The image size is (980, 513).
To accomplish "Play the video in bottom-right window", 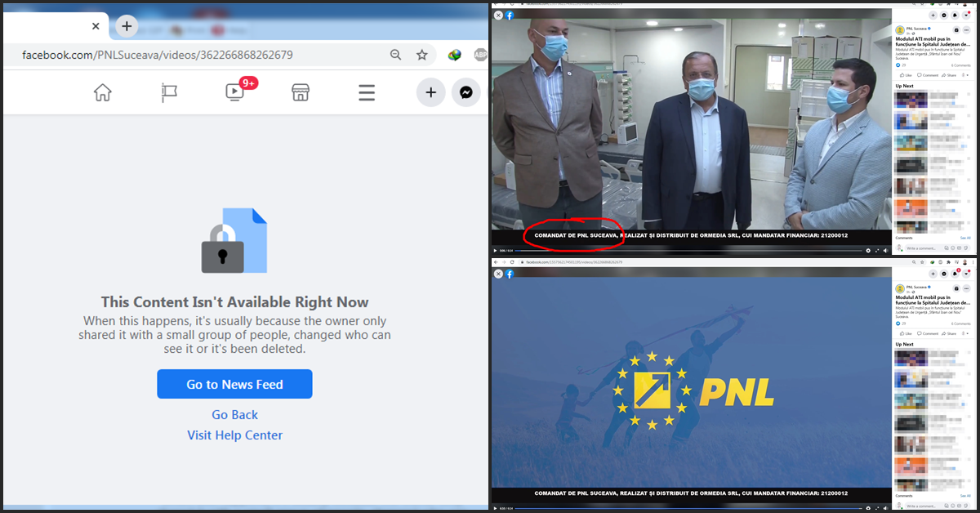I will click(x=495, y=508).
